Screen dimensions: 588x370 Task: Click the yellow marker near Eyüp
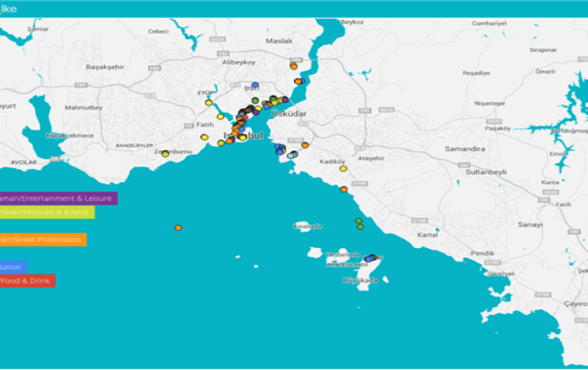[208, 102]
